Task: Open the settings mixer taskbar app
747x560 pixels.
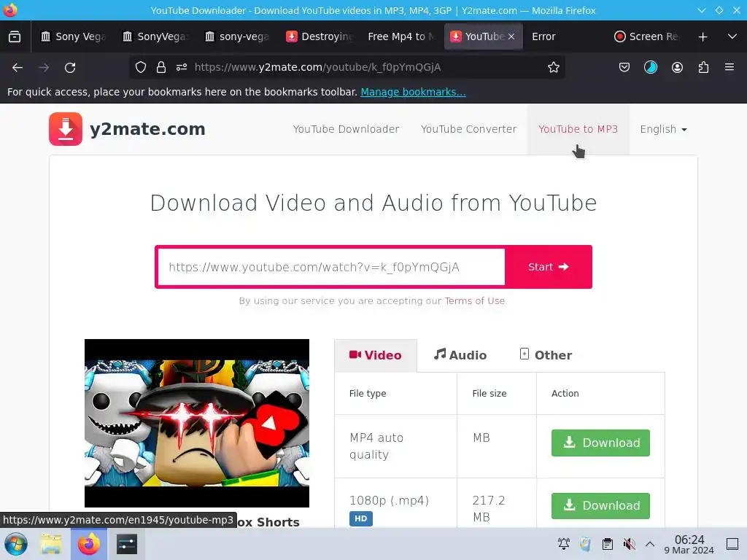Action: 127,544
